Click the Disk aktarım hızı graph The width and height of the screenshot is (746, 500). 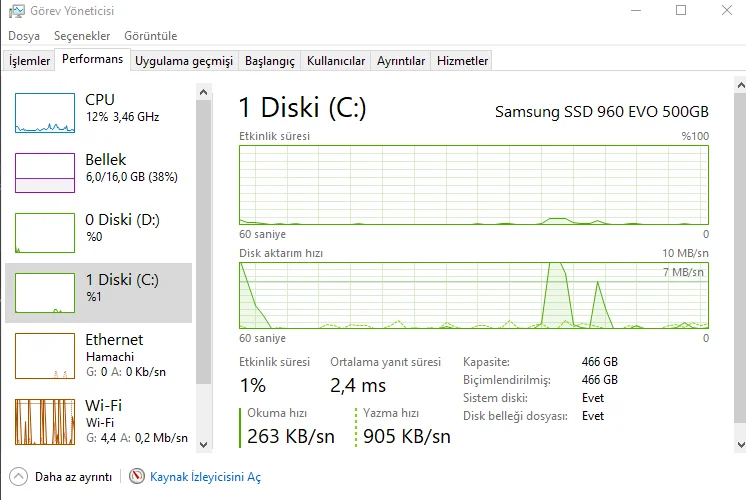(473, 295)
